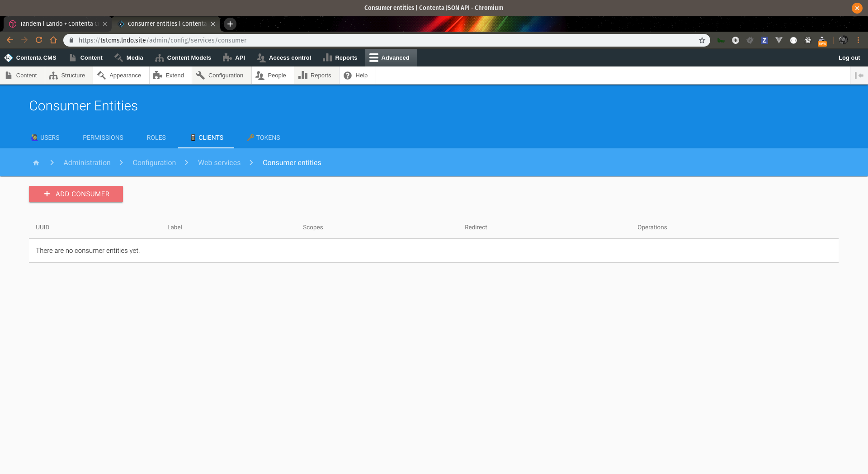Open a new browser tab
Image resolution: width=868 pixels, height=474 pixels.
[230, 24]
